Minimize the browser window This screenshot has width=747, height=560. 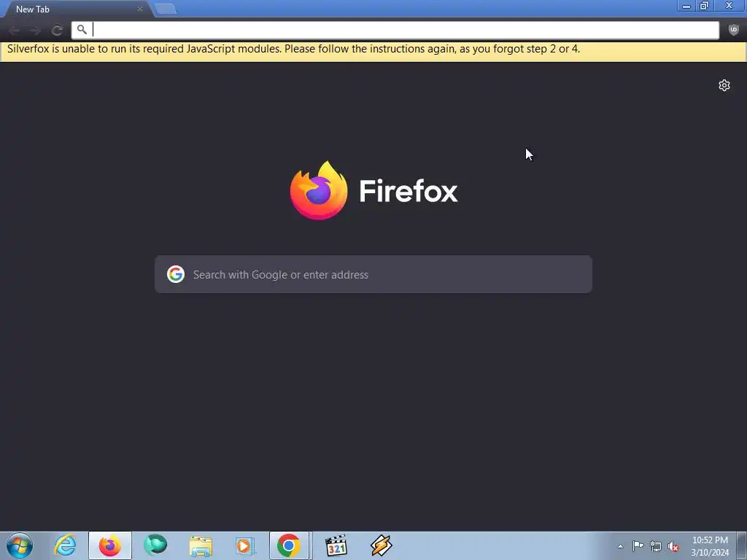point(686,6)
